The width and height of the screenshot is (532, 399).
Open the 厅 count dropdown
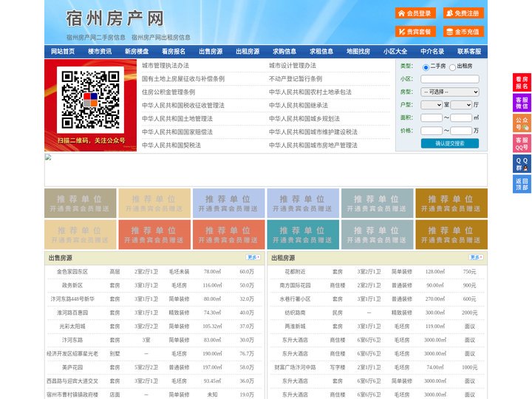(461, 105)
